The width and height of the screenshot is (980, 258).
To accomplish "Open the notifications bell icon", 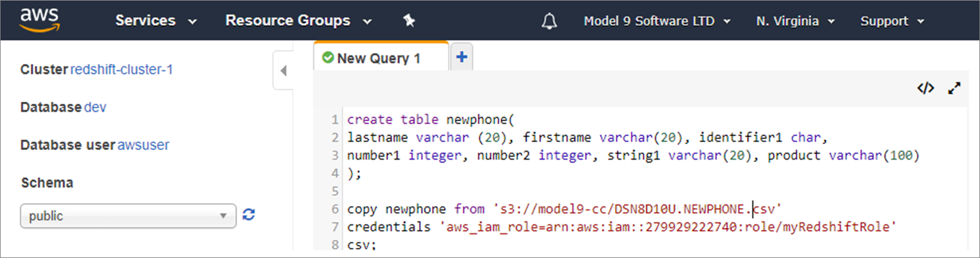I will [x=549, y=21].
